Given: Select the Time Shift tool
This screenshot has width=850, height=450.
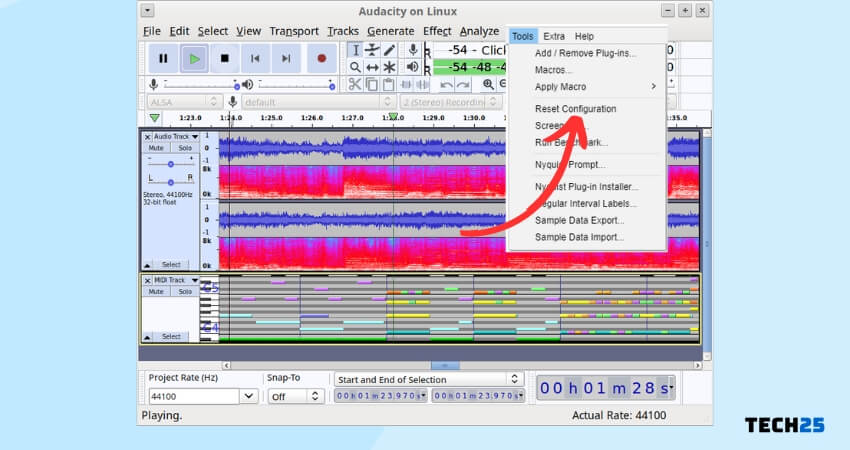Looking at the screenshot, I should 372,67.
